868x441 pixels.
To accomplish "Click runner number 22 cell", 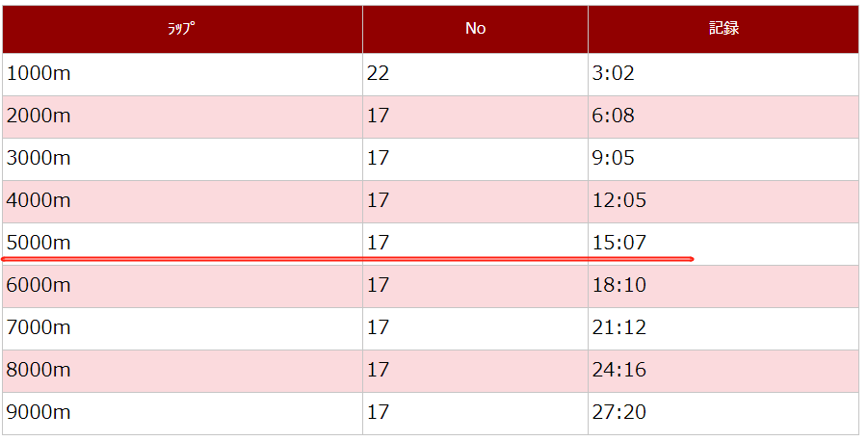I will [x=378, y=74].
